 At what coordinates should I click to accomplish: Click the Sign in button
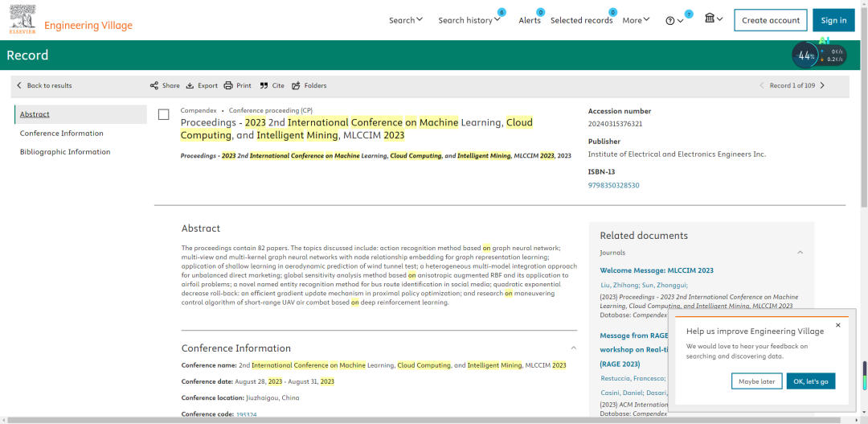pos(833,20)
